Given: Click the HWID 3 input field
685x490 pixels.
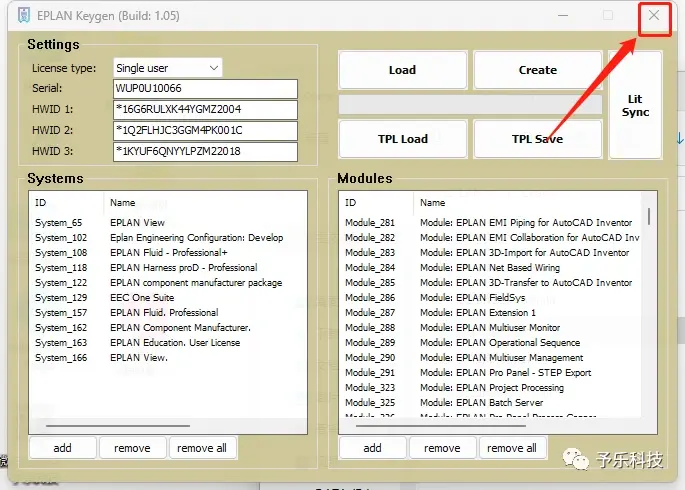Looking at the screenshot, I should [x=205, y=152].
